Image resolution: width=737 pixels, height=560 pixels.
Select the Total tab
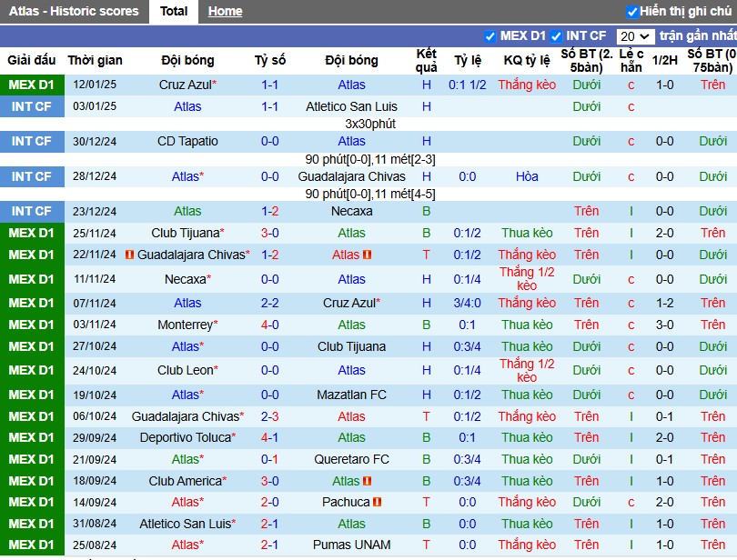point(174,11)
